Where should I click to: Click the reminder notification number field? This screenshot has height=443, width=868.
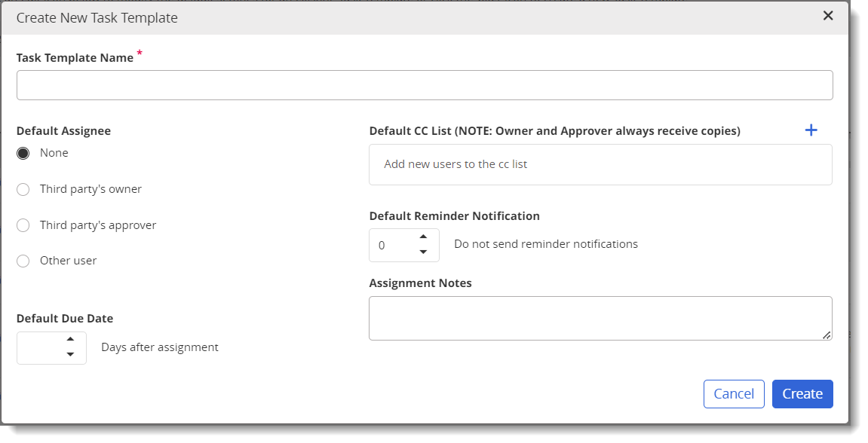(x=404, y=245)
